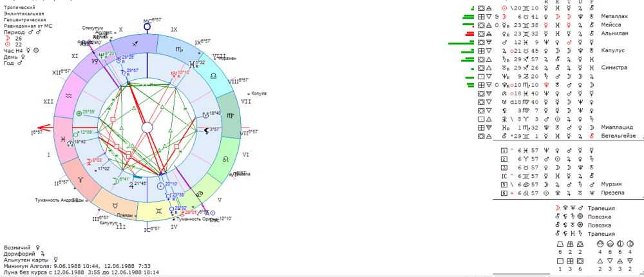This screenshot has width=644, height=277.
Task: Click the star name Металлах
Action: pyautogui.click(x=614, y=17)
